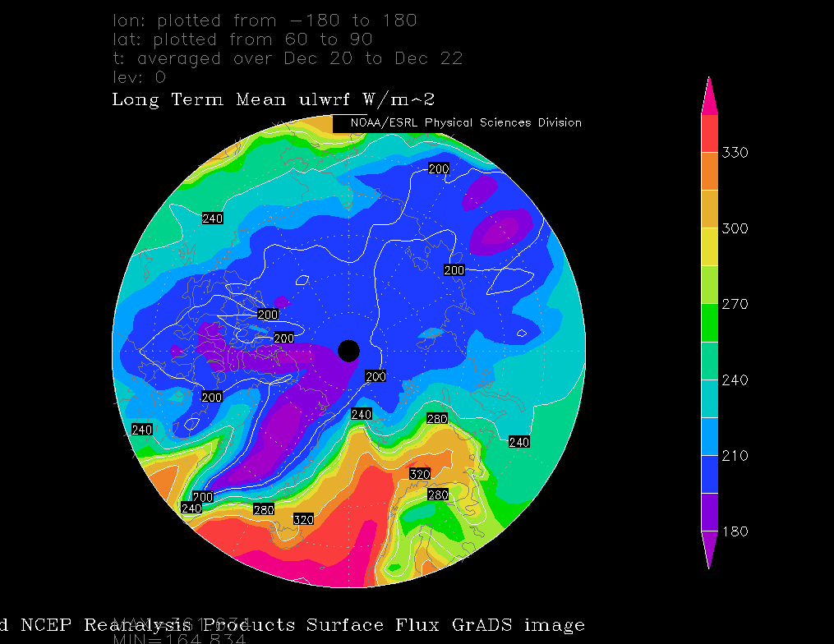The width and height of the screenshot is (834, 644).
Task: Click the 300 colorbar tick label
Action: click(x=735, y=228)
